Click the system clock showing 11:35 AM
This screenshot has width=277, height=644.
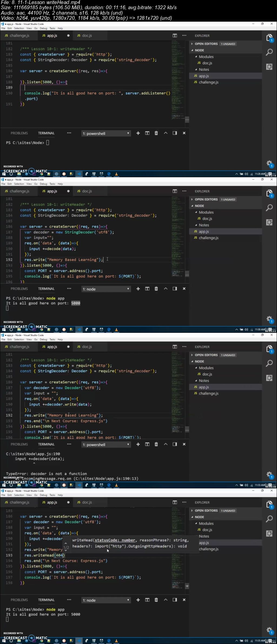pyautogui.click(x=260, y=641)
